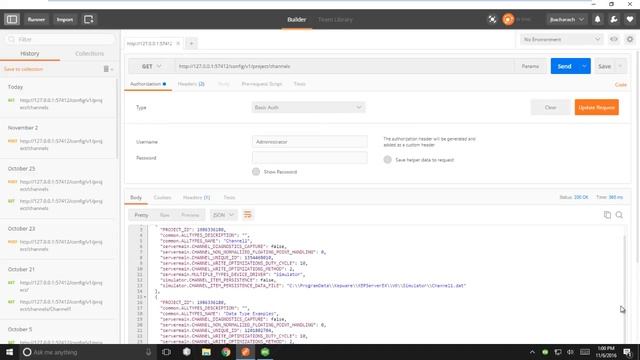Viewport: 640px width, 360px height.
Task: Click the history sidebar scrollbar
Action: click(x=118, y=118)
